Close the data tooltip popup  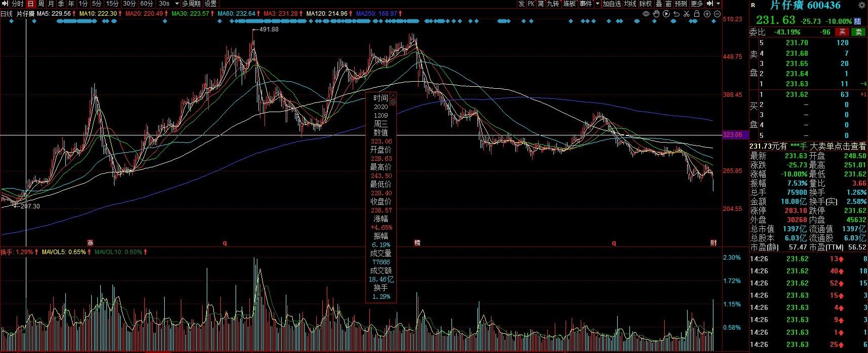pyautogui.click(x=393, y=95)
